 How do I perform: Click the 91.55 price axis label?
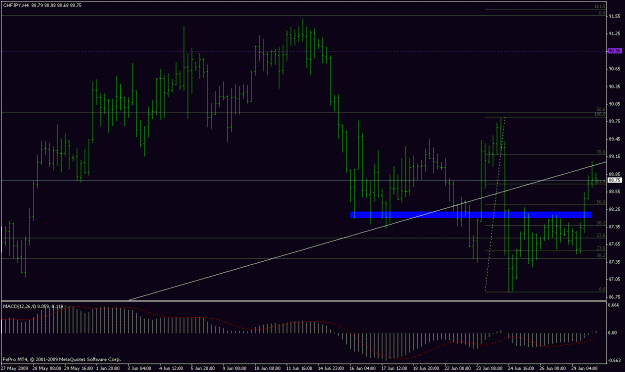click(614, 16)
